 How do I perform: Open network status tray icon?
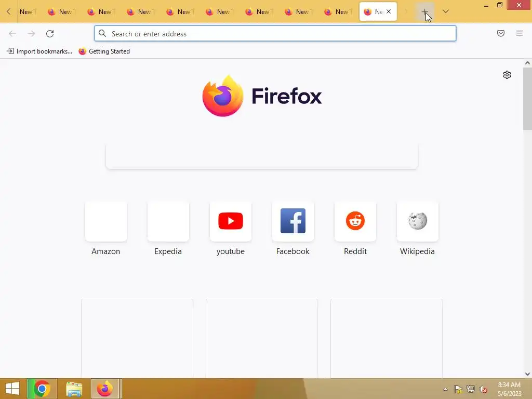(x=471, y=389)
